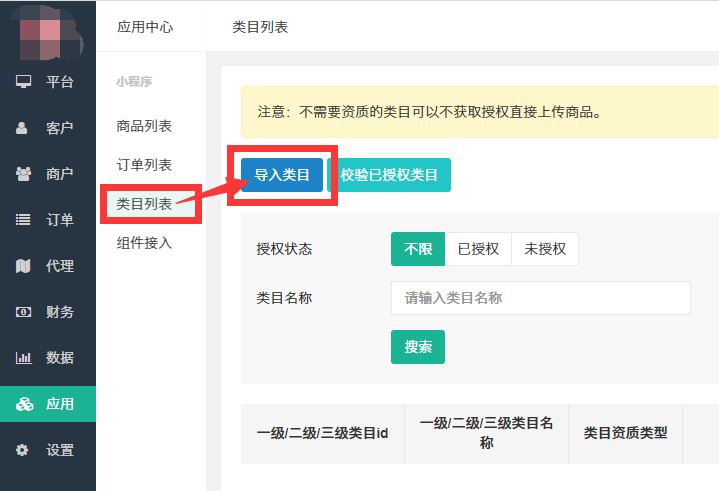Open the 订单 sidebar menu
The image size is (719, 491).
pos(48,220)
